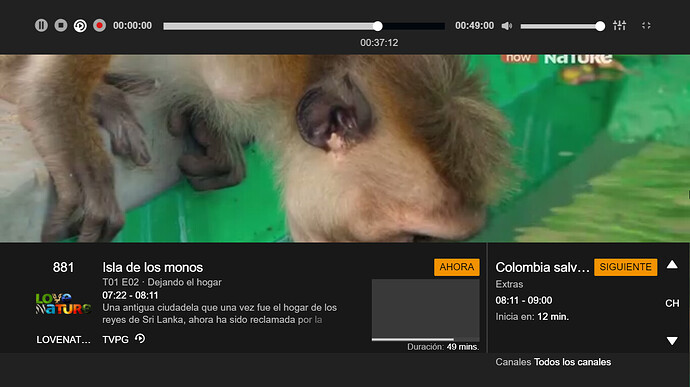Open the audio equalizer settings icon
Image resolution: width=690 pixels, height=387 pixels.
pyautogui.click(x=620, y=26)
